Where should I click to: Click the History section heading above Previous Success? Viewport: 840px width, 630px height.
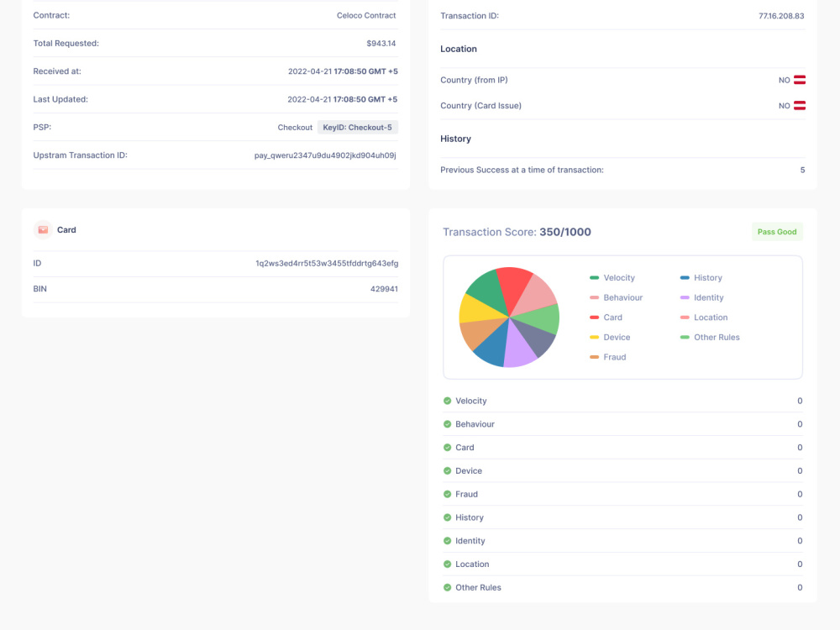pyautogui.click(x=455, y=139)
